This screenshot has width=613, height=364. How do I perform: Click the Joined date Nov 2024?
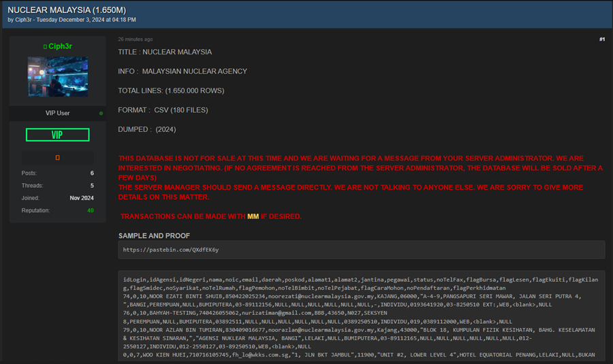pos(82,198)
